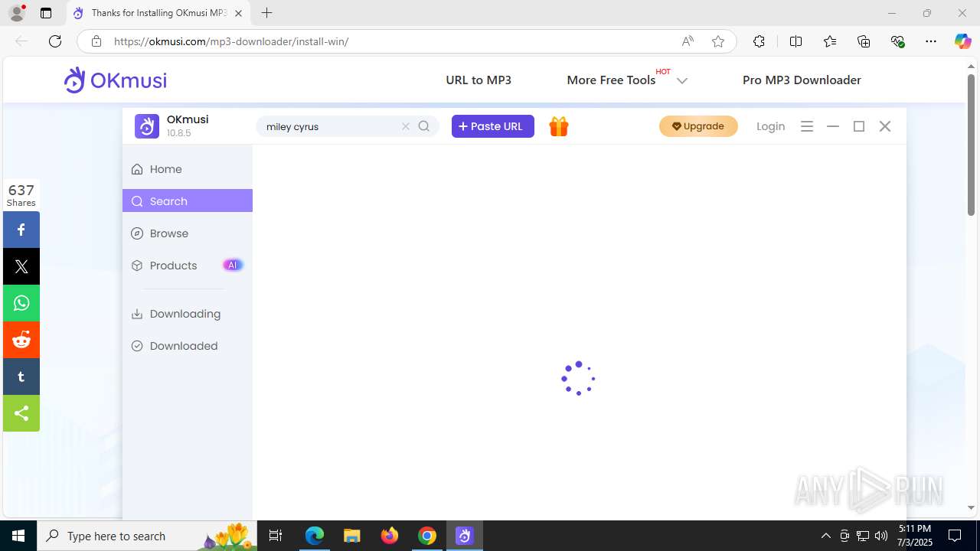Click the OKmusi website logo
Image resolution: width=980 pixels, height=551 pixels.
(116, 80)
